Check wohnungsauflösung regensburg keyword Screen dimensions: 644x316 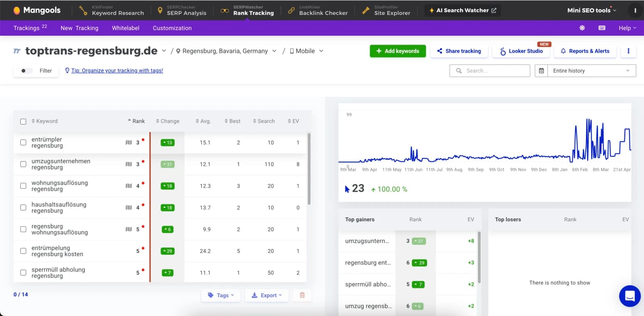coord(23,186)
